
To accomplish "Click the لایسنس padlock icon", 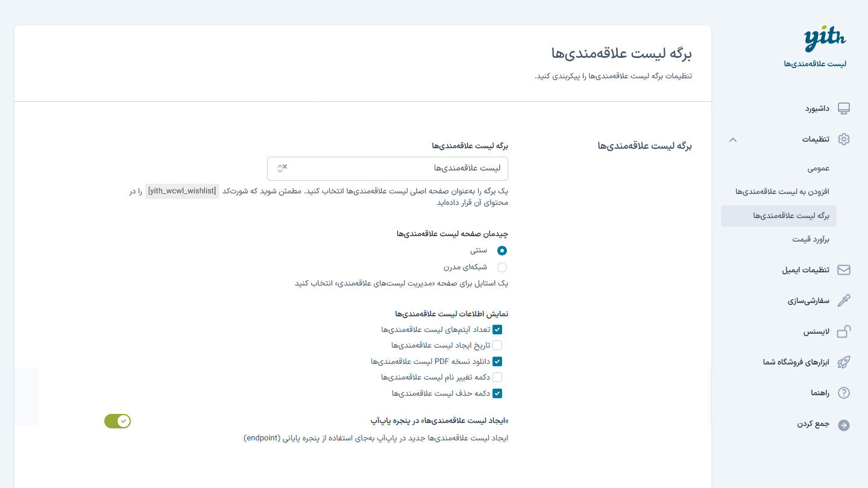I will click(844, 331).
